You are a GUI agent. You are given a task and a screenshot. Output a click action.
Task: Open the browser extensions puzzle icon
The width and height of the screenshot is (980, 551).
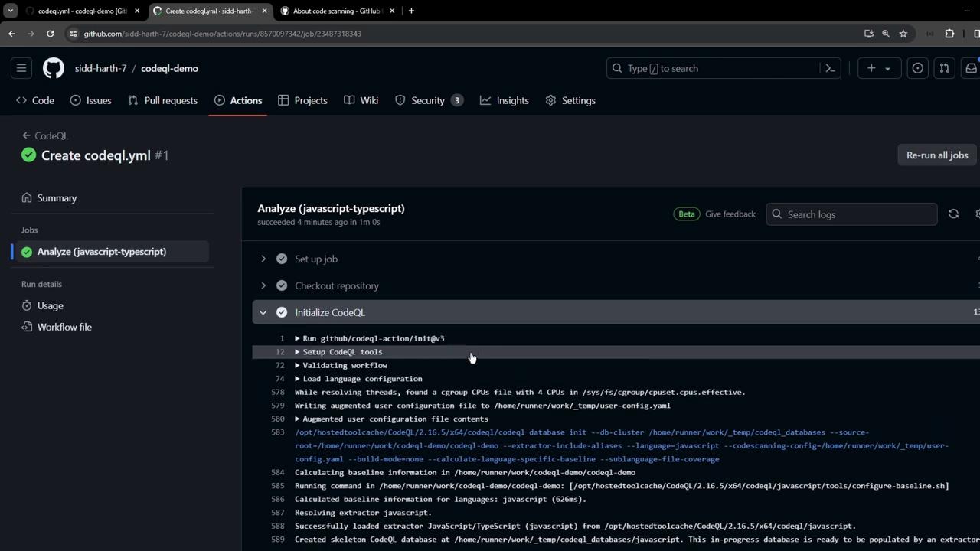[x=949, y=34]
